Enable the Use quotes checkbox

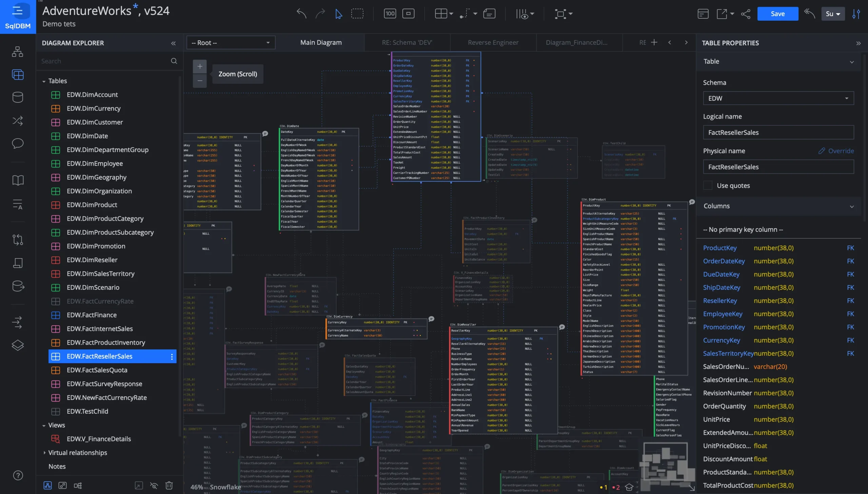pyautogui.click(x=707, y=185)
